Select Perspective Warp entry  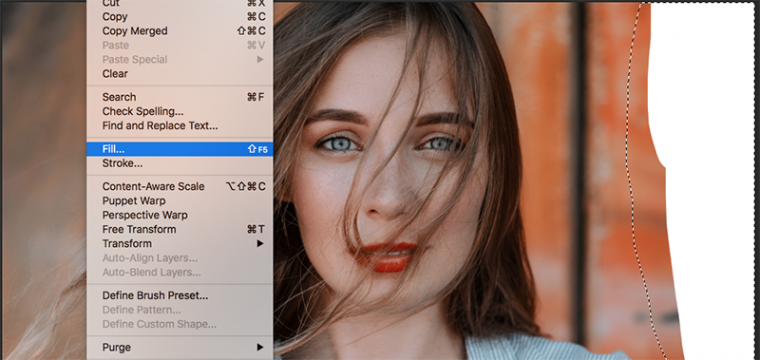coord(180,215)
